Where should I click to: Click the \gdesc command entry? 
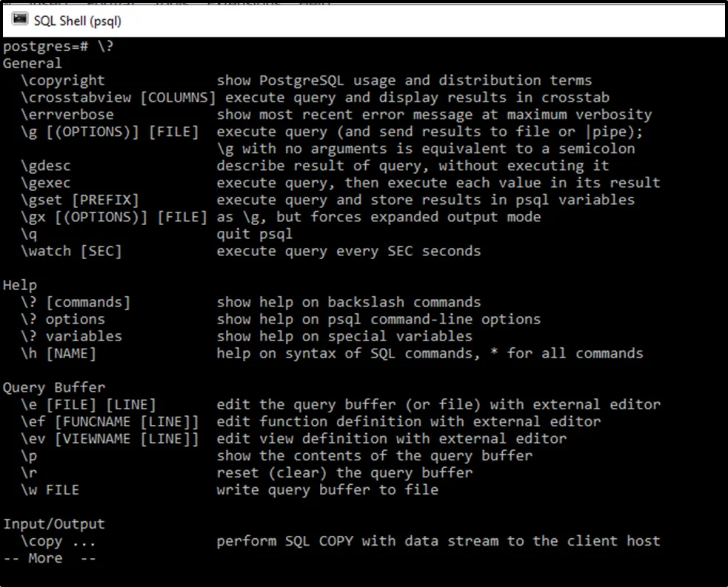(x=46, y=166)
